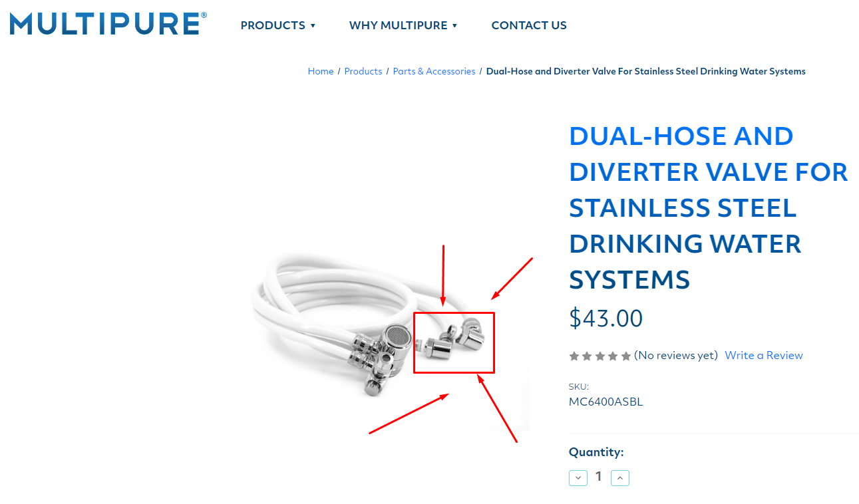Screen dimensions: 859x504
Task: Click the current page breadcrumb title
Action: [646, 71]
